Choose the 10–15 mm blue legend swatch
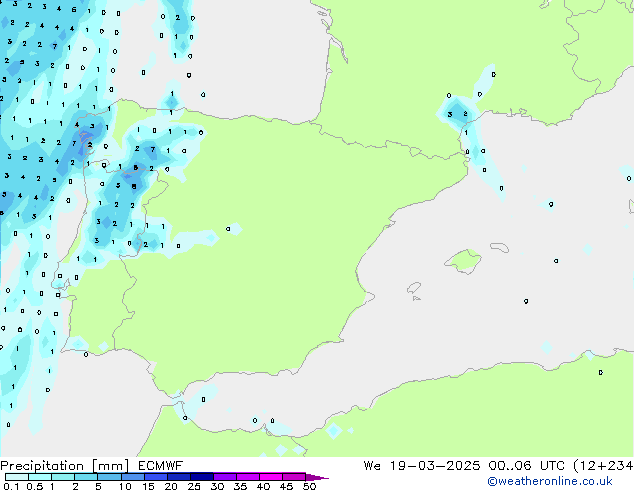The width and height of the screenshot is (634, 490). click(x=134, y=477)
